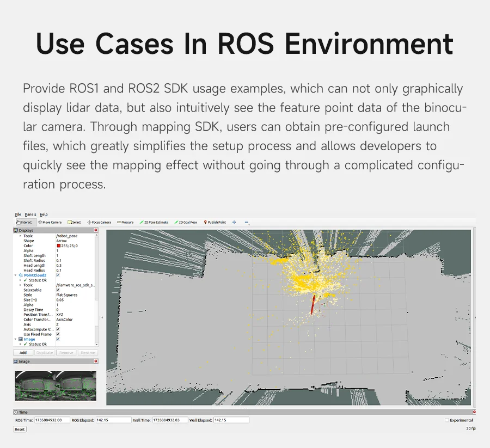
Task: Choose the Select tool in toolbar
Action: tap(75, 222)
